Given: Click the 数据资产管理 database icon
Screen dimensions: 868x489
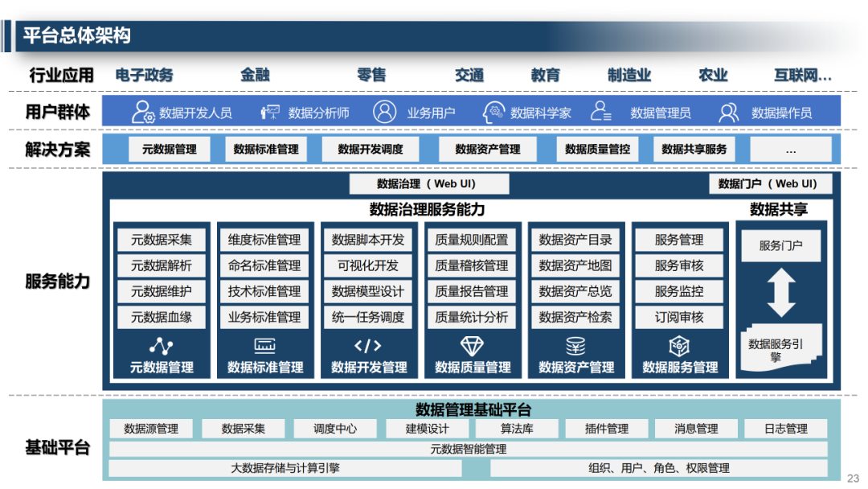Looking at the screenshot, I should pyautogui.click(x=576, y=347).
